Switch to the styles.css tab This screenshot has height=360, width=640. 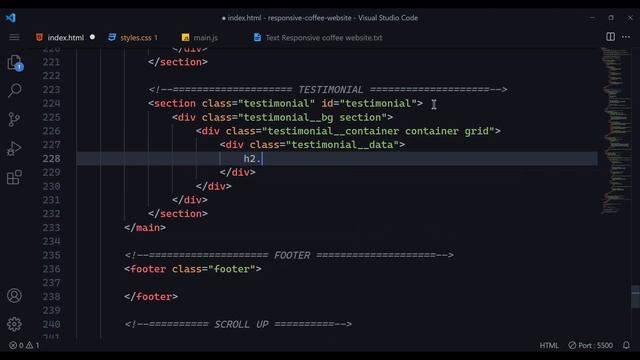coord(133,38)
